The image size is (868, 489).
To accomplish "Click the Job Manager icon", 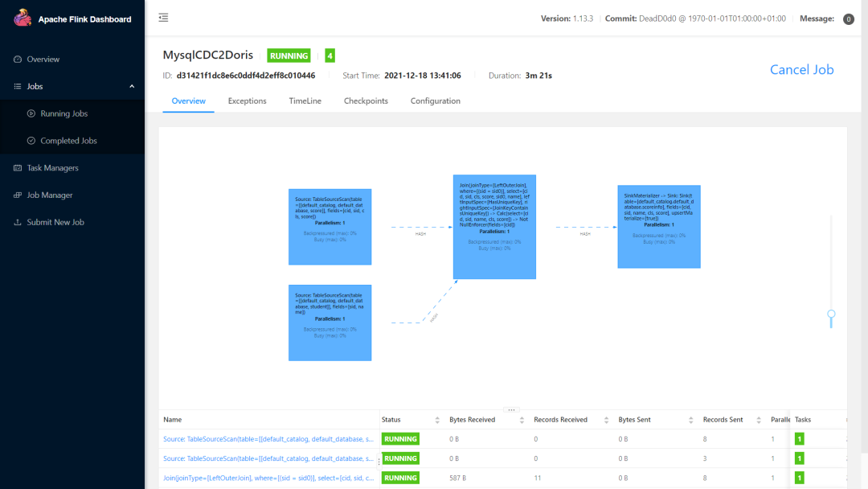I will [x=18, y=195].
